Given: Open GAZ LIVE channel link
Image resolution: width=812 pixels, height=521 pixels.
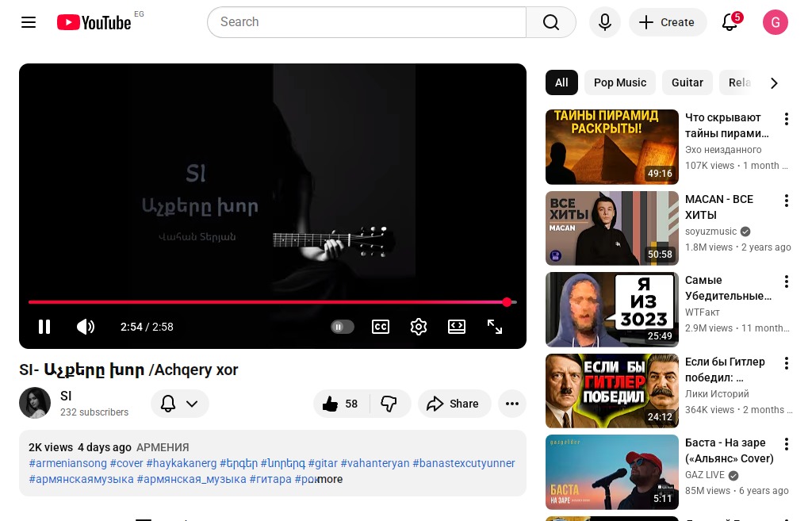Looking at the screenshot, I should [705, 475].
